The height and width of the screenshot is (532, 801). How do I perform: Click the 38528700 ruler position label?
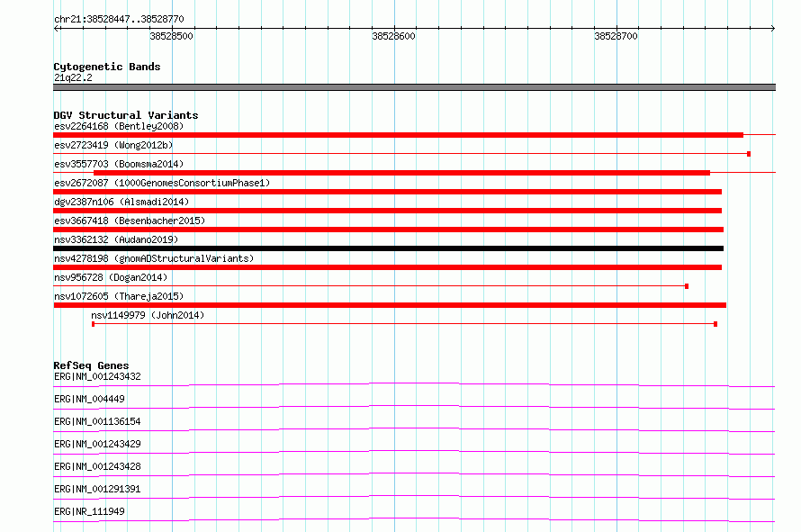tap(616, 36)
